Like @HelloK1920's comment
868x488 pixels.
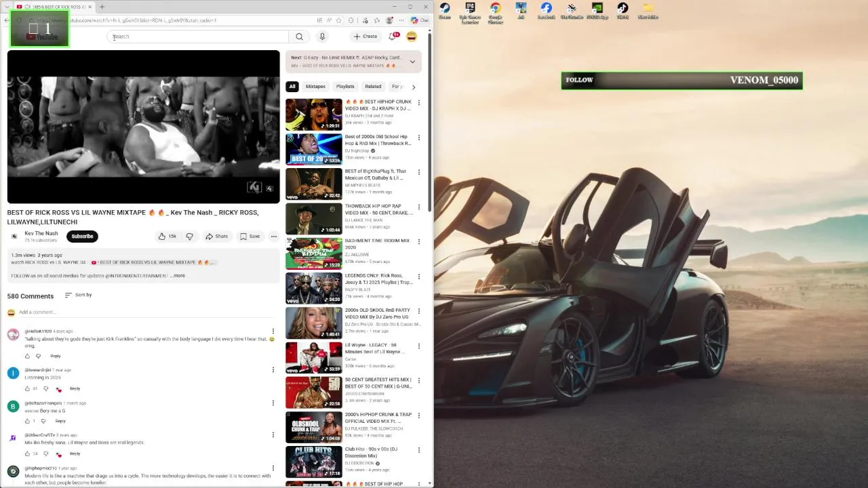28,356
